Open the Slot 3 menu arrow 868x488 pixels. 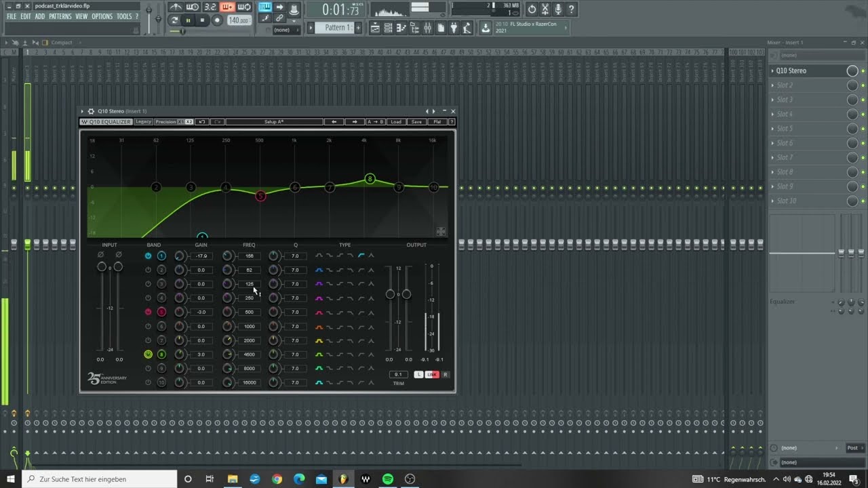tap(773, 100)
